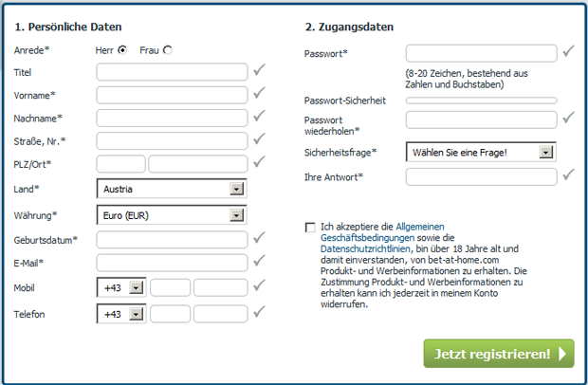Click the checkmark icon next to E-Mail field

(259, 261)
